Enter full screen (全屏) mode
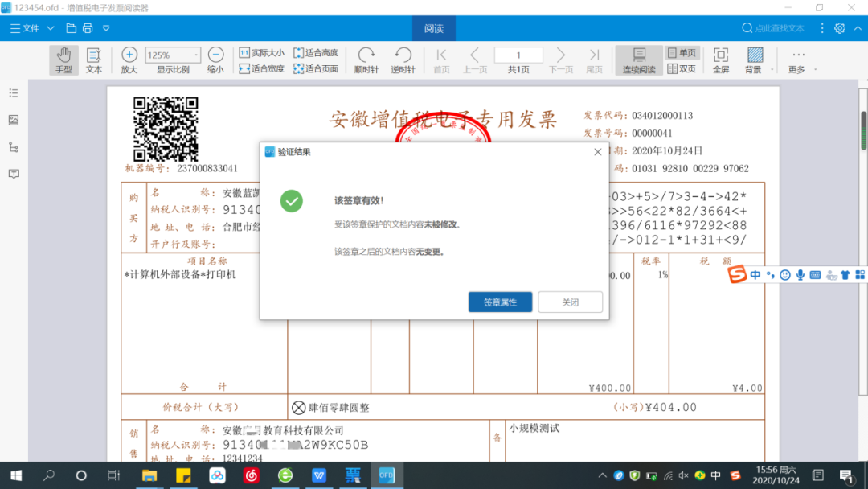 click(x=721, y=60)
